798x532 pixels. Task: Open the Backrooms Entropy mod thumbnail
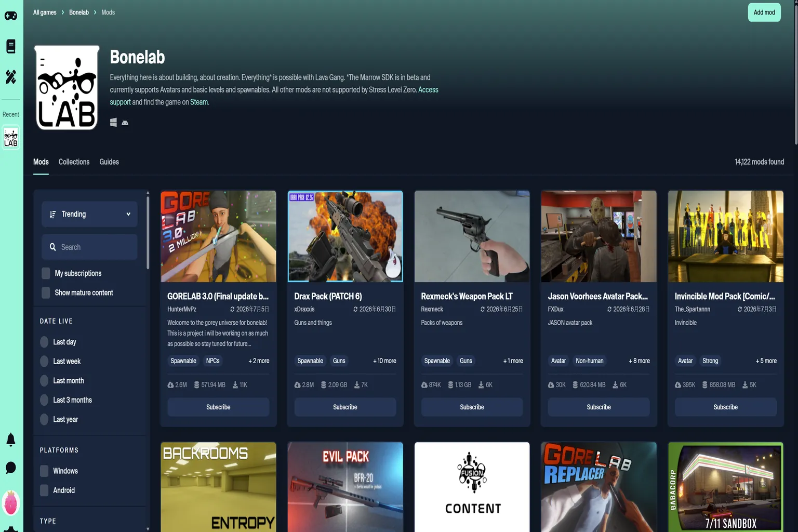tap(218, 487)
